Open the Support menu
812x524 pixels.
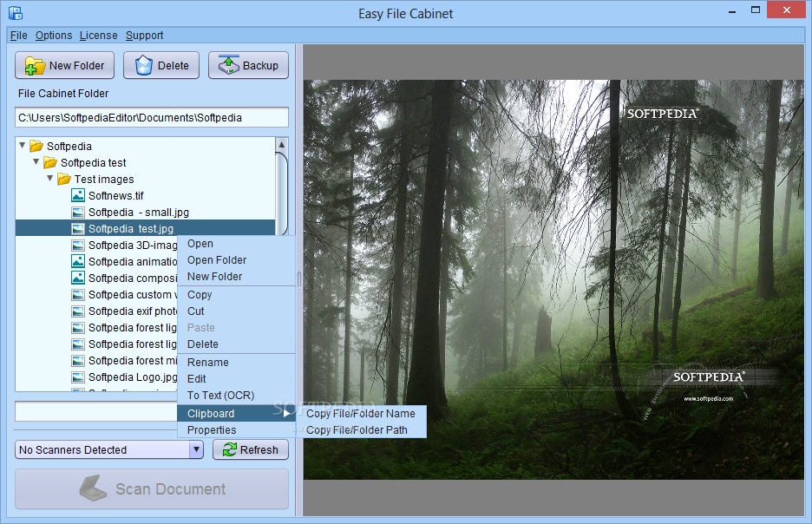[x=145, y=36]
